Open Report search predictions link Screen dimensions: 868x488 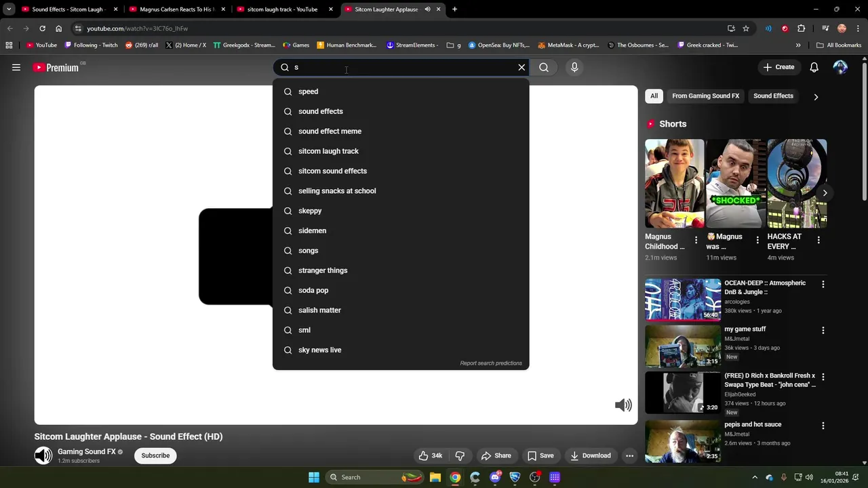pyautogui.click(x=491, y=363)
